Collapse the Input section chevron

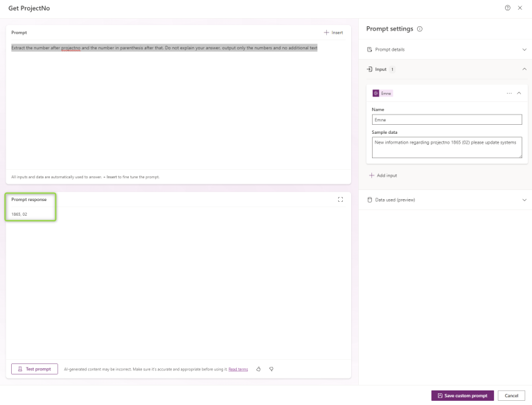click(524, 69)
